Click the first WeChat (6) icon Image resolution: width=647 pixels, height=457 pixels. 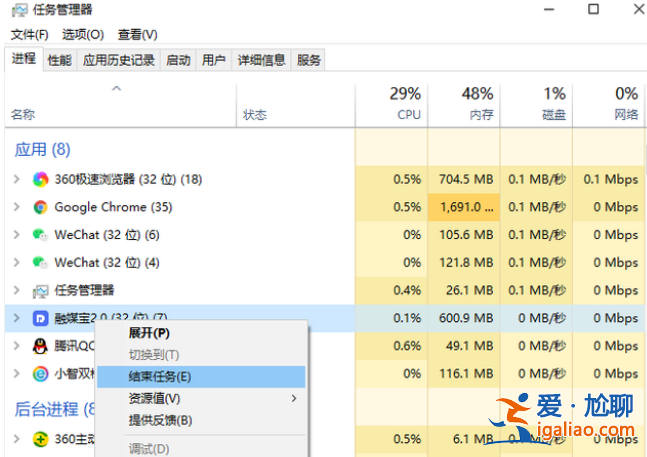click(x=40, y=235)
